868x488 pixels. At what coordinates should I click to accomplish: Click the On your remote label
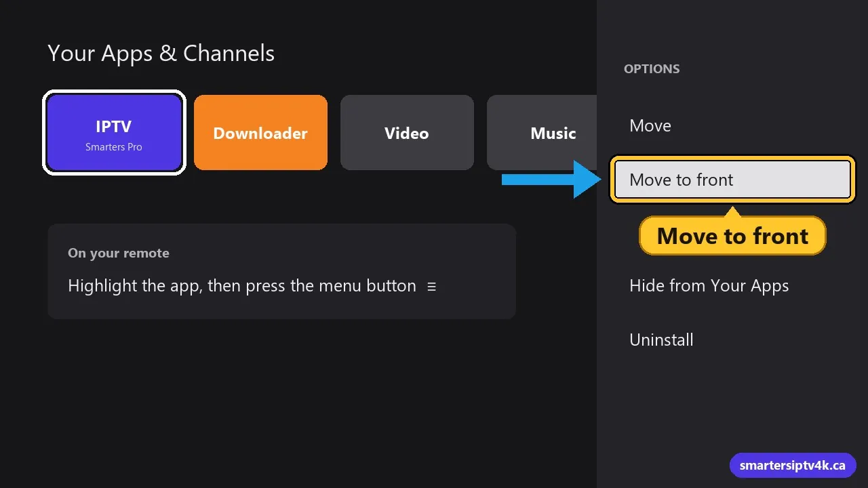point(119,253)
